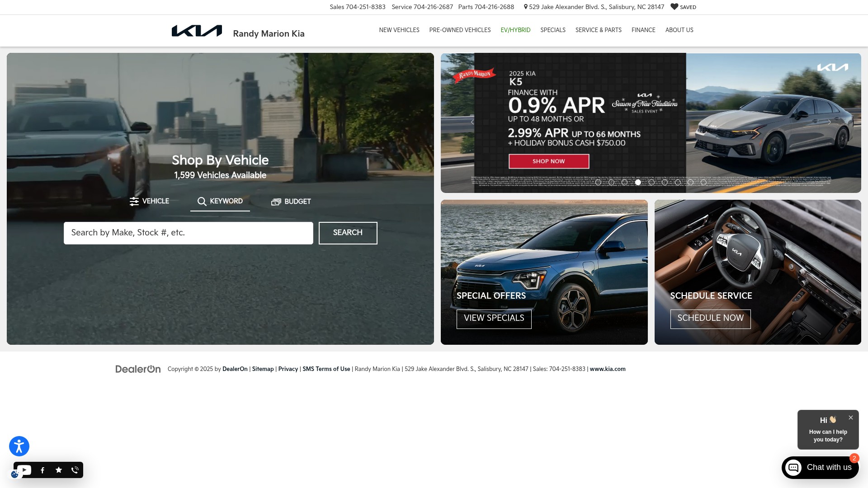Open the Service & Parts menu
The height and width of the screenshot is (488, 868).
(x=598, y=30)
